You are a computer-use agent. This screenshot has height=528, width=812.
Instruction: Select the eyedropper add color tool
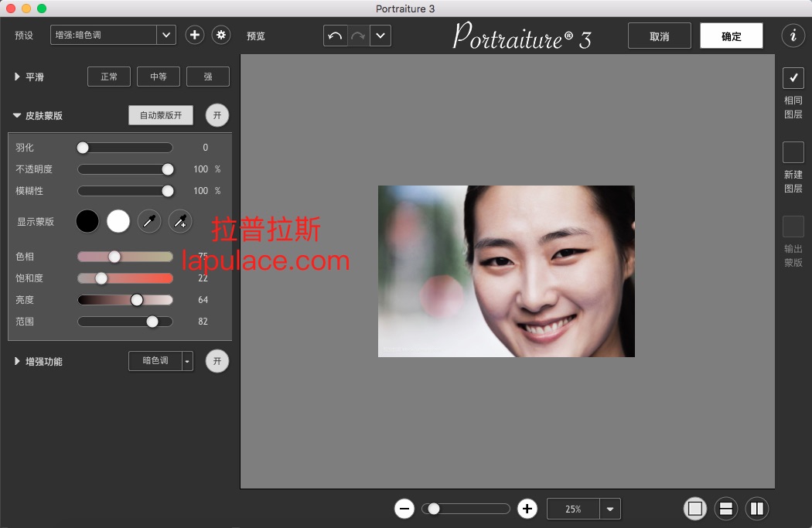tap(179, 221)
